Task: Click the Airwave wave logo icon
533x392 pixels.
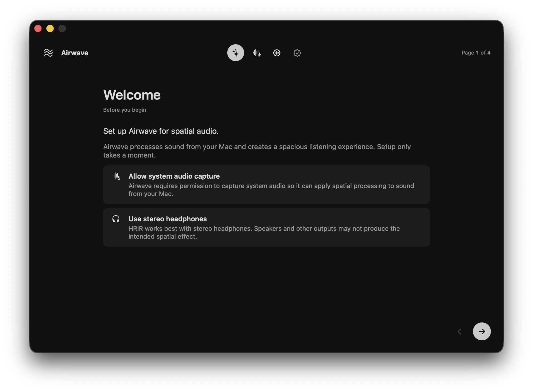Action: pos(48,53)
